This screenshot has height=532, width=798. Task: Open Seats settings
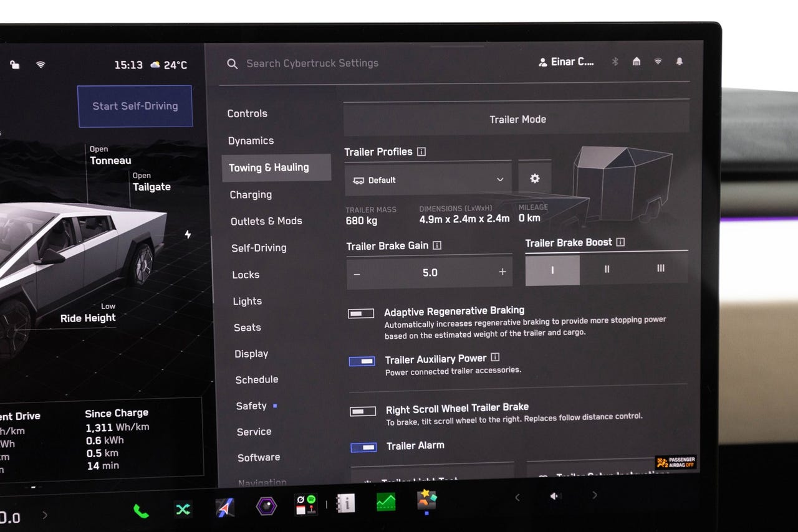click(x=248, y=328)
